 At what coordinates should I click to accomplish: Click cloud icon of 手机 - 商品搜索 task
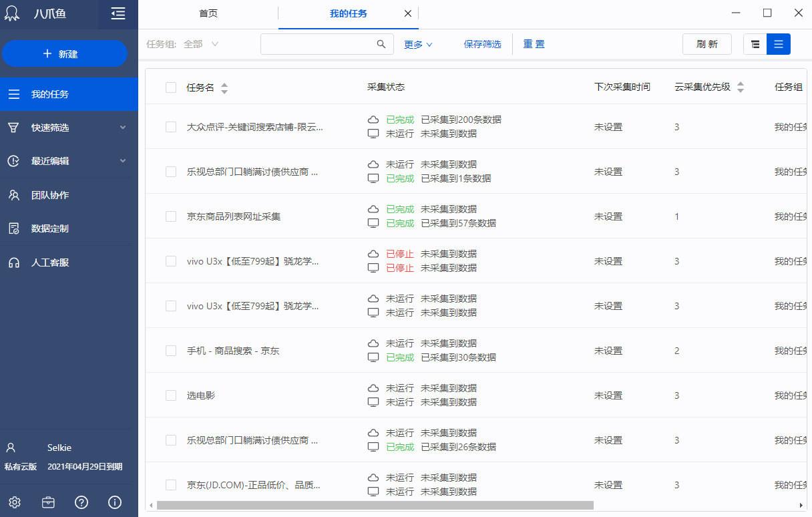click(x=373, y=343)
